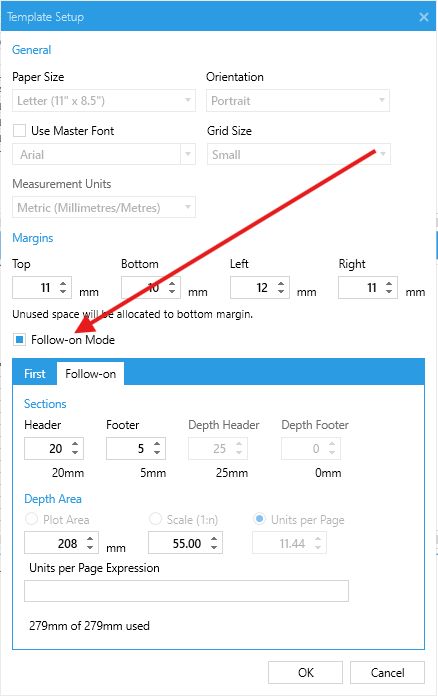Decrease the Scale value with down arrow

214,547
